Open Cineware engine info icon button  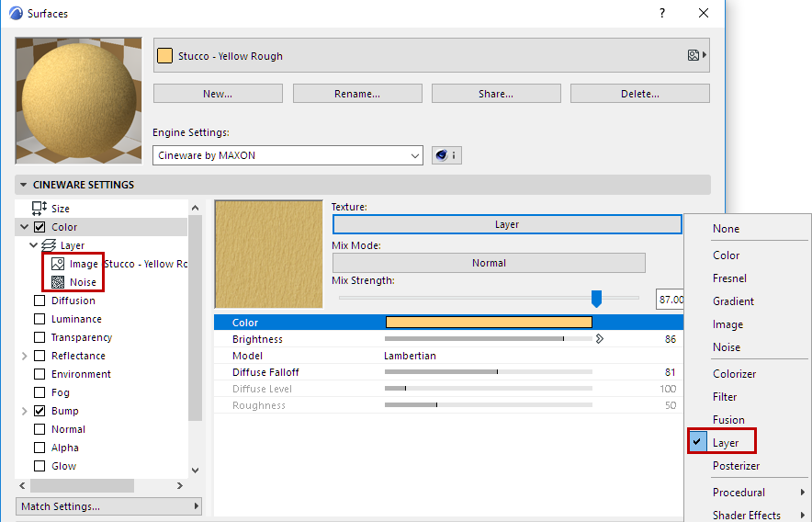[x=446, y=155]
